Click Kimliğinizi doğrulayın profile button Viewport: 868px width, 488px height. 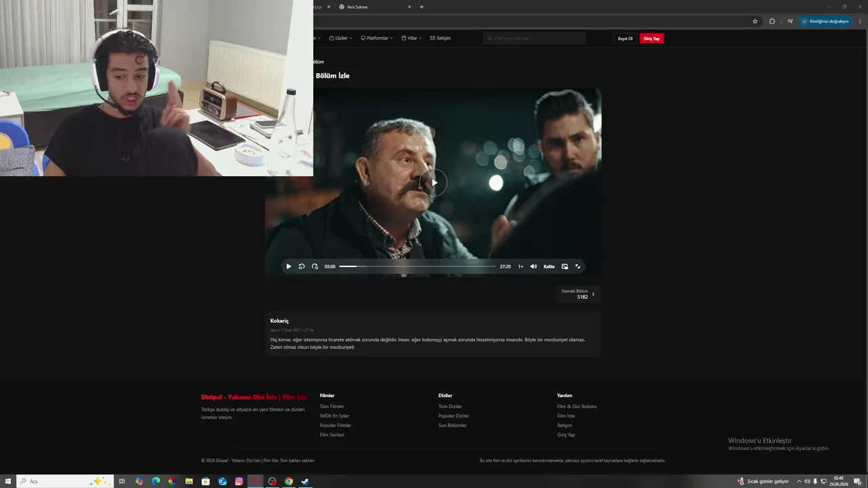[825, 21]
